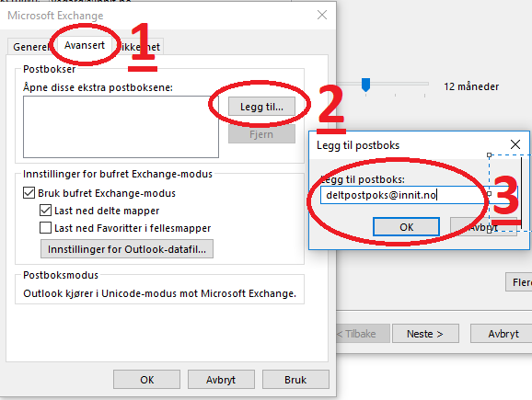Confirm Legg til postboks with OK
This screenshot has height=400, width=532.
pos(406,227)
